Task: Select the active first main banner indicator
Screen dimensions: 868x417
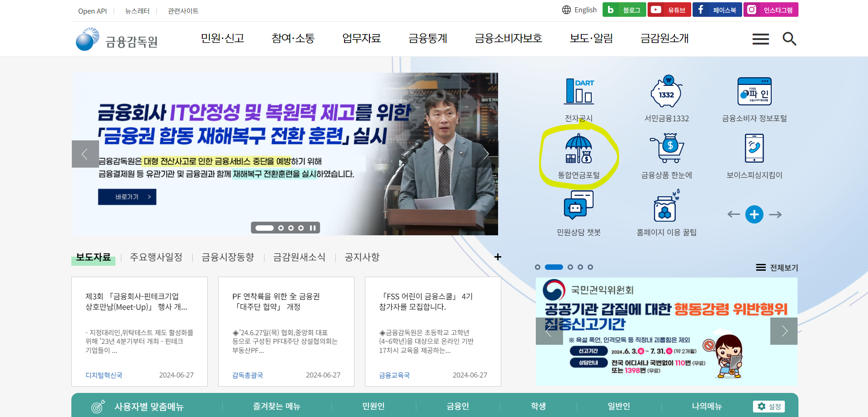Action: [x=264, y=228]
